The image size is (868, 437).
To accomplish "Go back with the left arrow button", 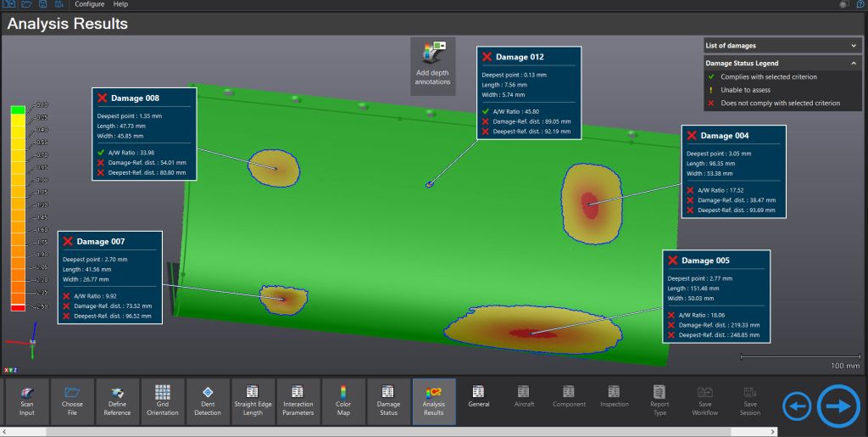I will [x=795, y=406].
